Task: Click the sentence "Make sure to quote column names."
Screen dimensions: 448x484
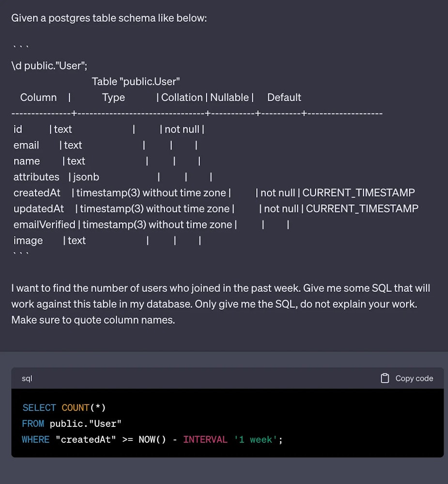Action: coord(93,320)
